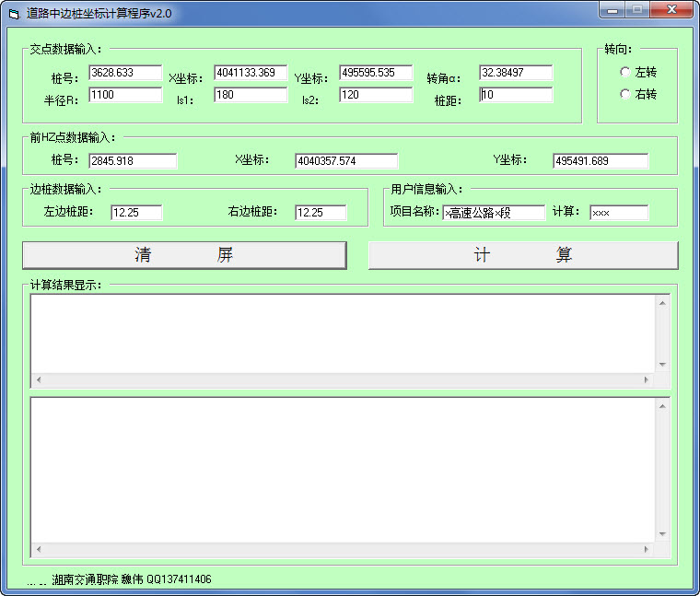Viewport: 700px width, 596px height.
Task: Click inside the upper result text area
Action: pos(343,334)
